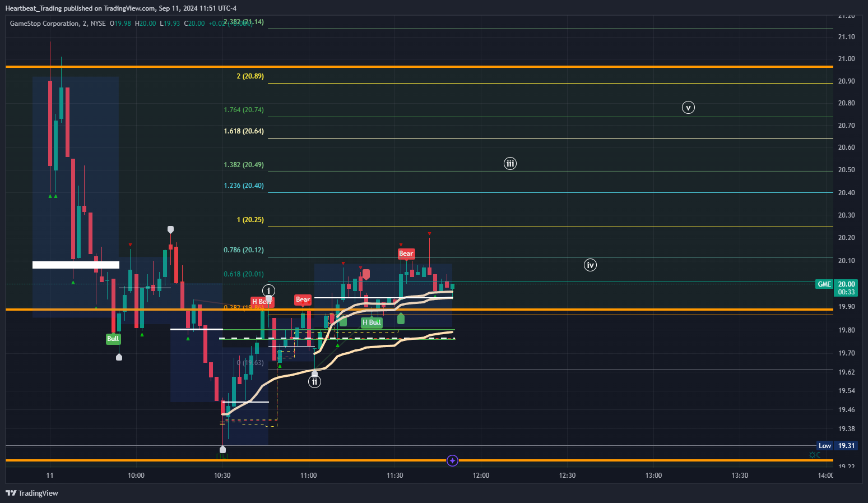Select the wave i circle label
868x503 pixels.
[269, 290]
